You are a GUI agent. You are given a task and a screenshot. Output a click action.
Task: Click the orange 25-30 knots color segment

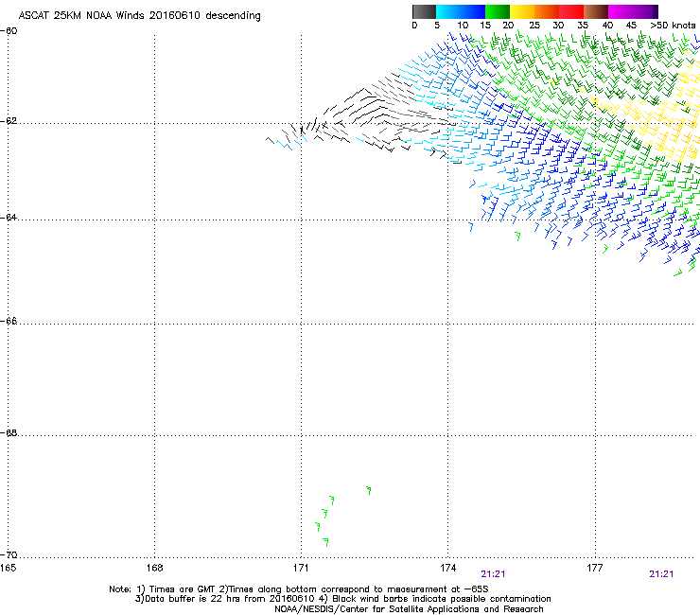547,11
